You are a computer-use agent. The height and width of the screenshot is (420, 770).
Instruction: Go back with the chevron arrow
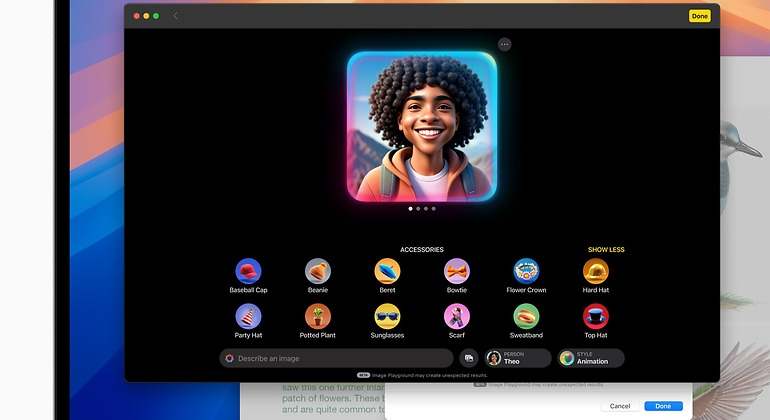pos(175,16)
